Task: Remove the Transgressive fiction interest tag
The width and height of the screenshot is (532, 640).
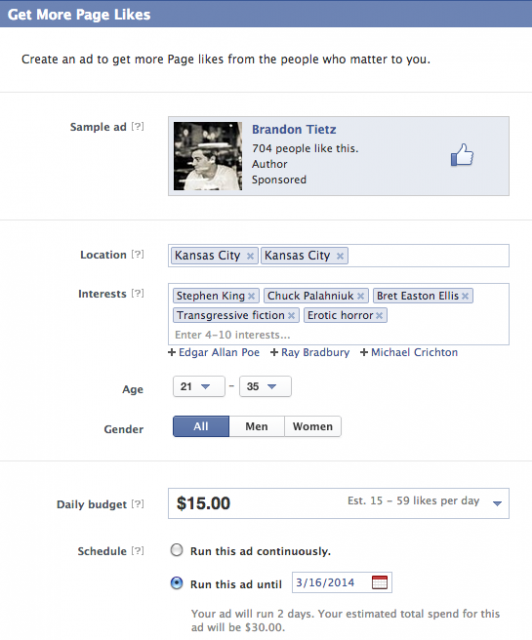Action: (291, 316)
